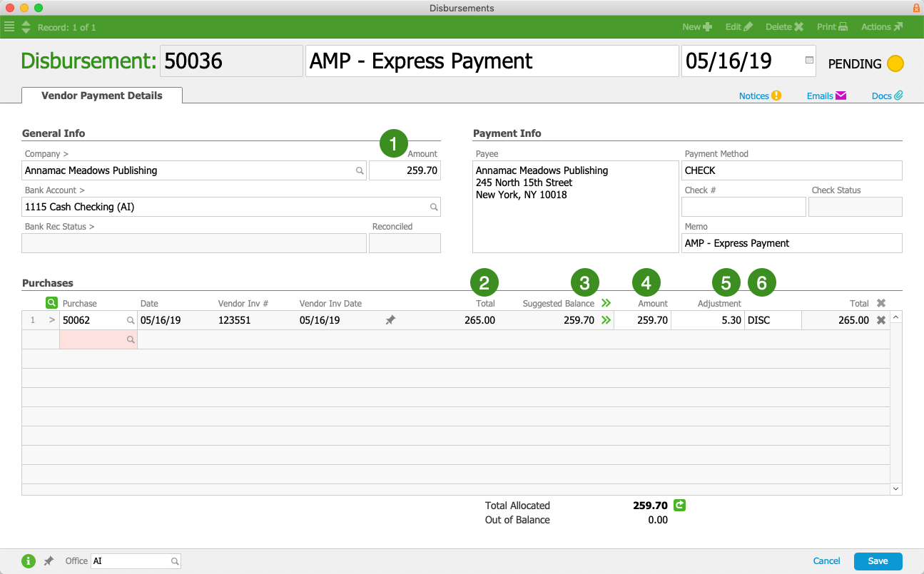Expand purchase row 50062 with the arrow
924x574 pixels.
coord(51,321)
